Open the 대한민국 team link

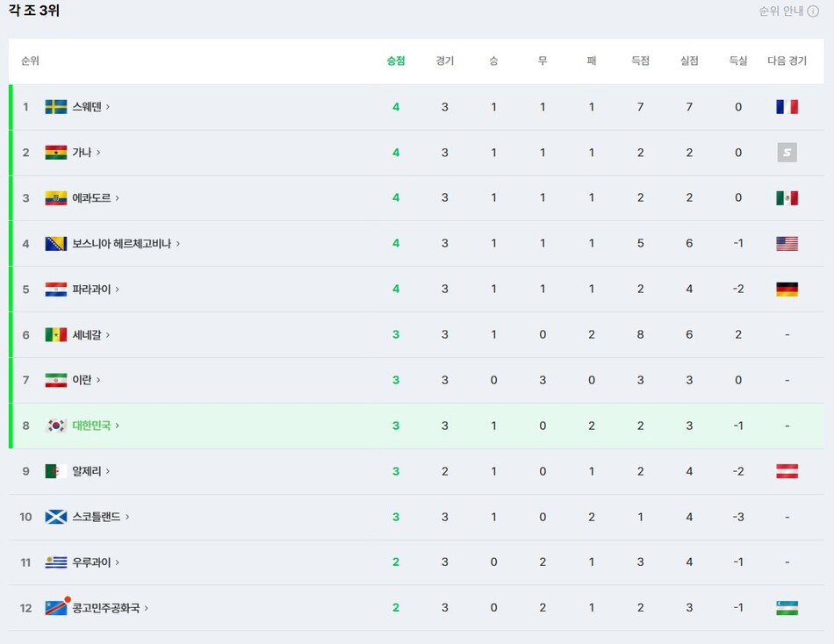(91, 426)
